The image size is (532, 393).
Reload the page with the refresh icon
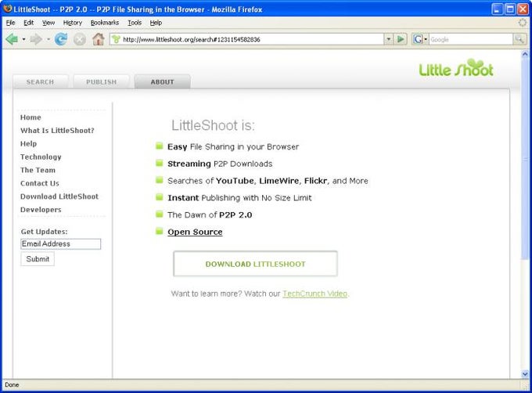(61, 39)
